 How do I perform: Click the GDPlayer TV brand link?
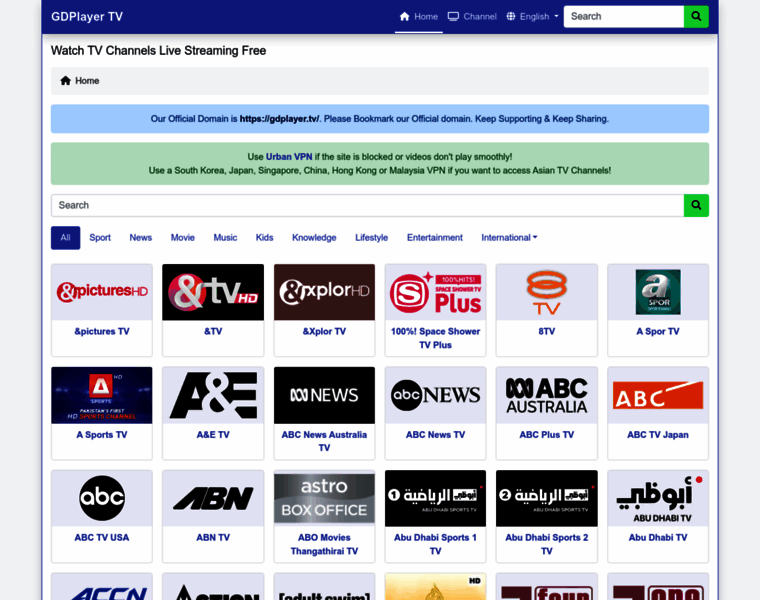pyautogui.click(x=87, y=16)
